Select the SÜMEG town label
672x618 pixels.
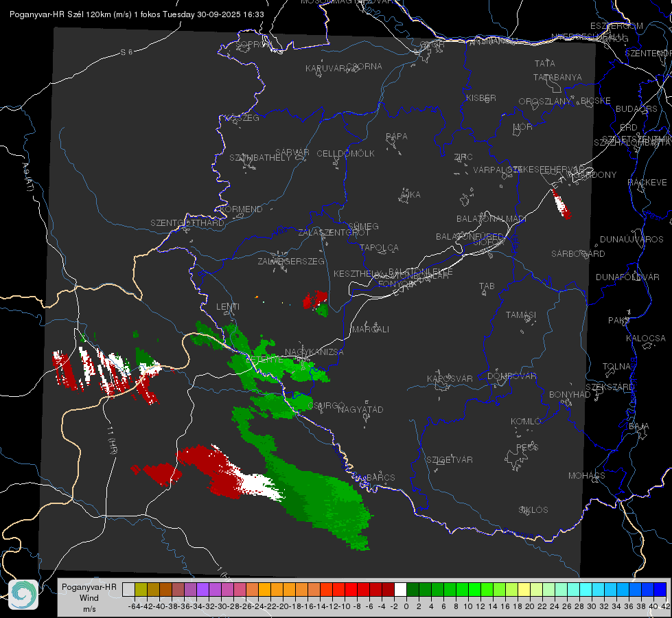(x=363, y=226)
